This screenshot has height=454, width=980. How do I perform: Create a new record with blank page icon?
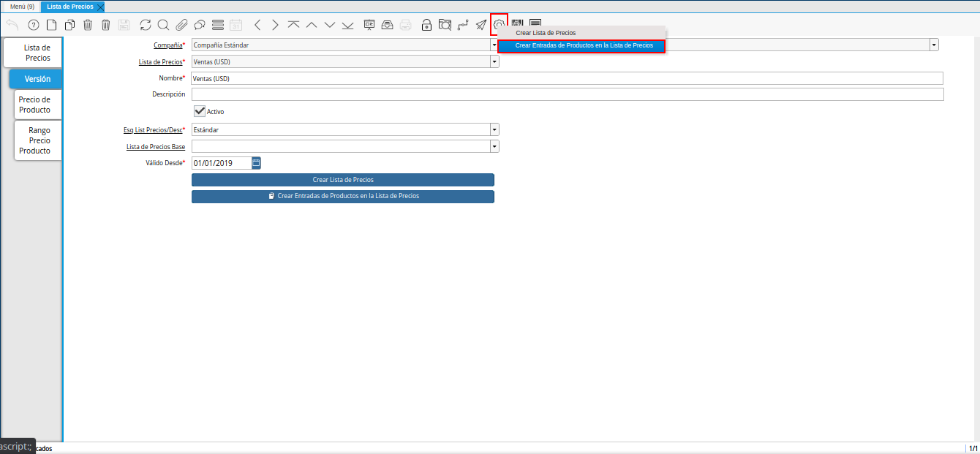tap(51, 25)
